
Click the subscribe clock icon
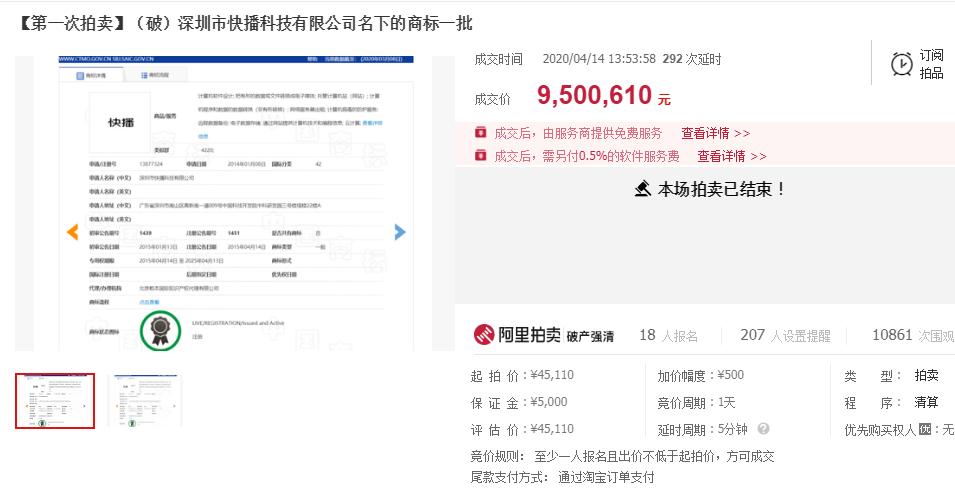click(902, 64)
